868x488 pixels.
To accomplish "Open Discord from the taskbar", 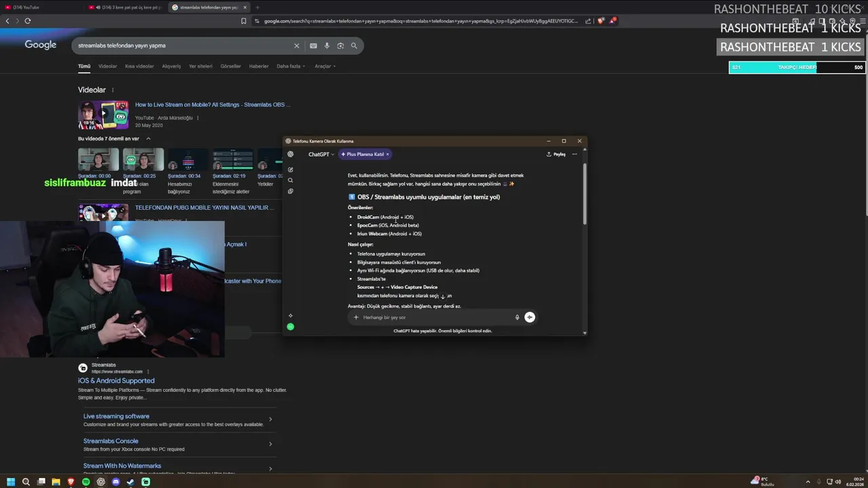I will pyautogui.click(x=116, y=482).
